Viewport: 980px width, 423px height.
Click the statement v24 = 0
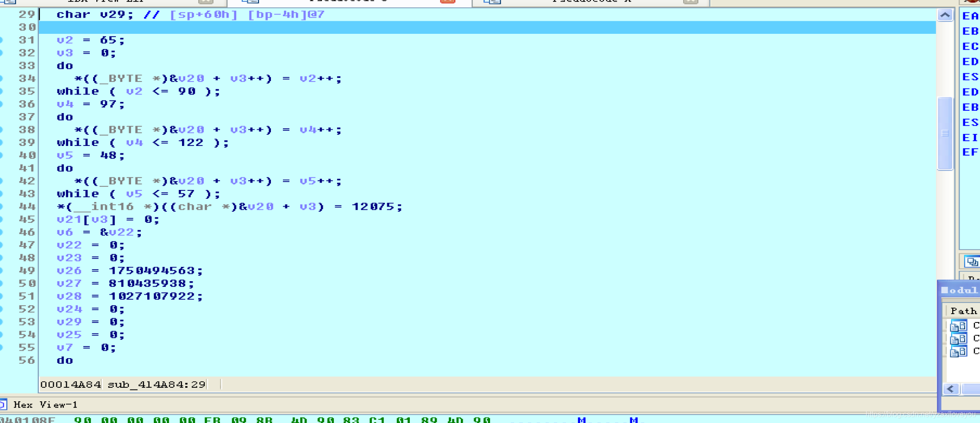91,309
